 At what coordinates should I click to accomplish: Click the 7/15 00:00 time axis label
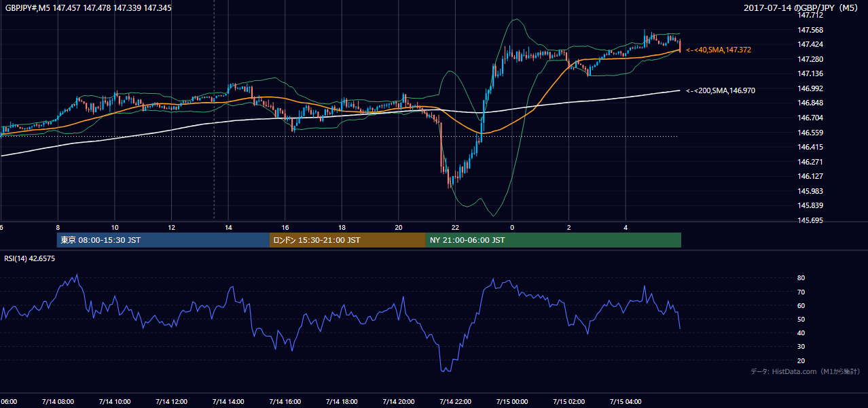coord(512,401)
